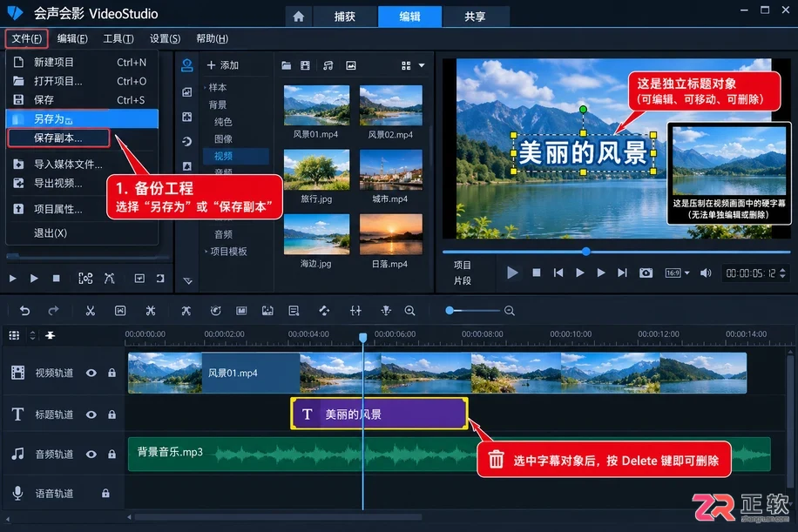Viewport: 798px width, 532px height.
Task: Open the 16:9 aspect ratio dropdown
Action: click(x=678, y=273)
